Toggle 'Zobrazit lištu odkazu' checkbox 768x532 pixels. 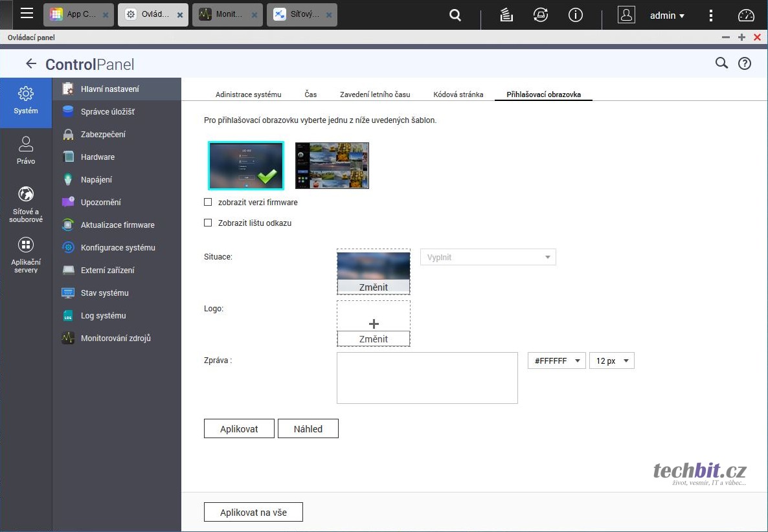208,223
